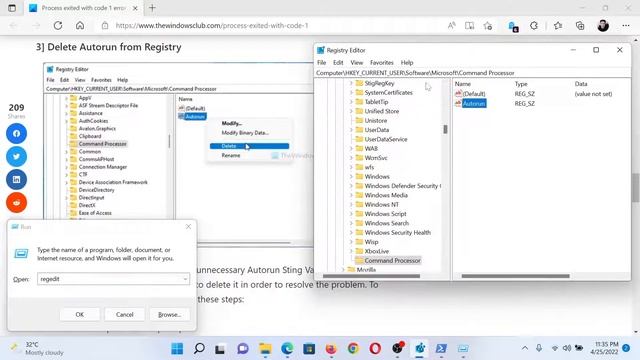This screenshot has width=640, height=360.
Task: Open the Edge profile avatar
Action: [603, 25]
